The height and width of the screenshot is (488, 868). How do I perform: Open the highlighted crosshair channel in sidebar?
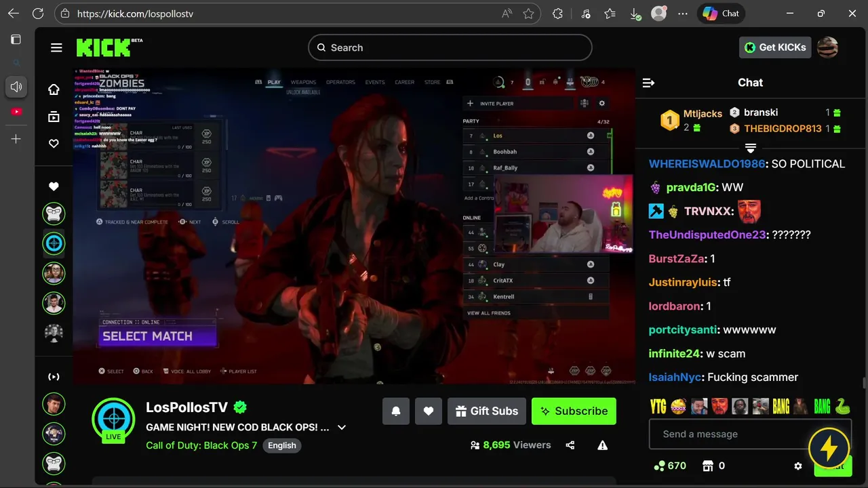click(54, 243)
